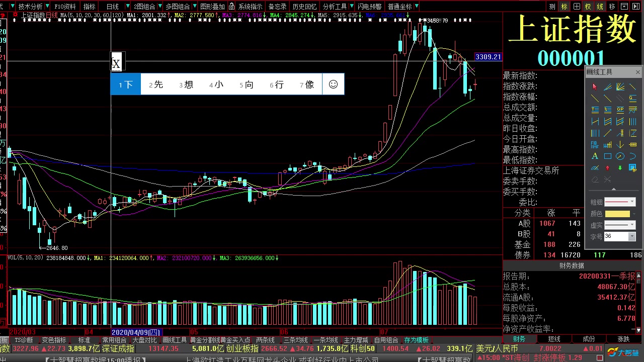
Task: Open the 颜色 color dropdown arrow
Action: (x=634, y=214)
